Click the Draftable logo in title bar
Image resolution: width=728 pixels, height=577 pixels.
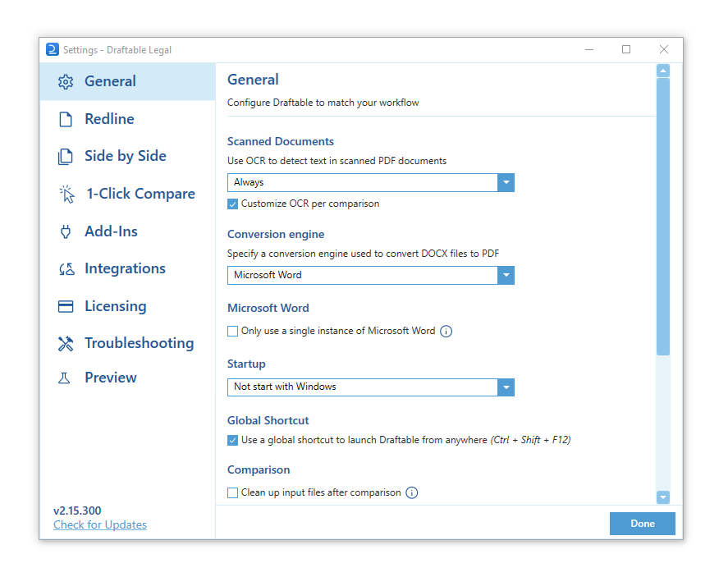pyautogui.click(x=53, y=50)
